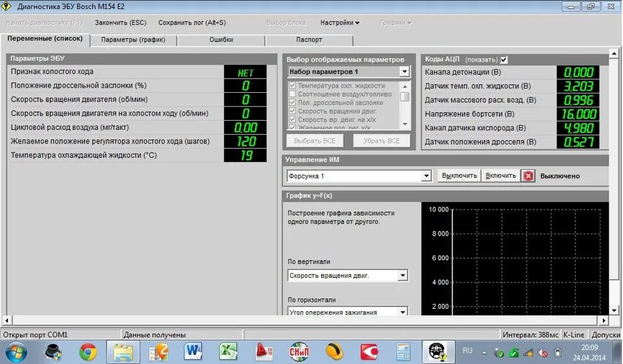Screen dimensions: 623x364
Task: Switch to the Ошибки tab
Action: pos(221,40)
